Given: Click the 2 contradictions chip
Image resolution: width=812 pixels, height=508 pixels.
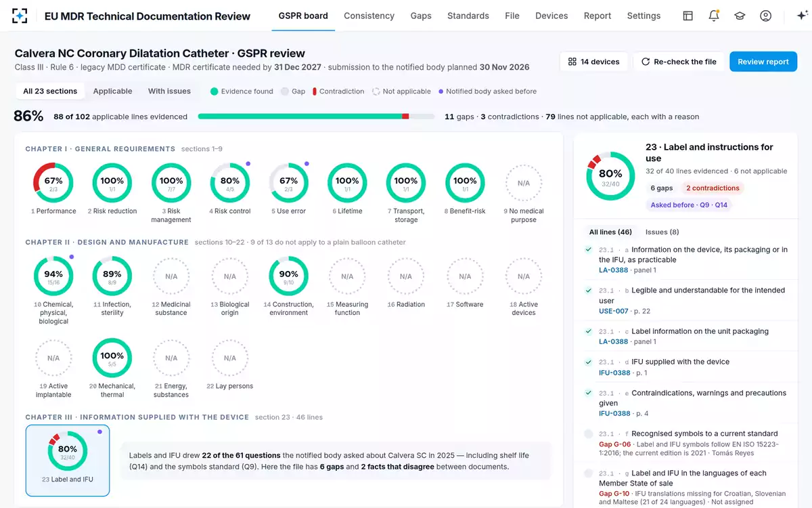Looking at the screenshot, I should point(713,188).
